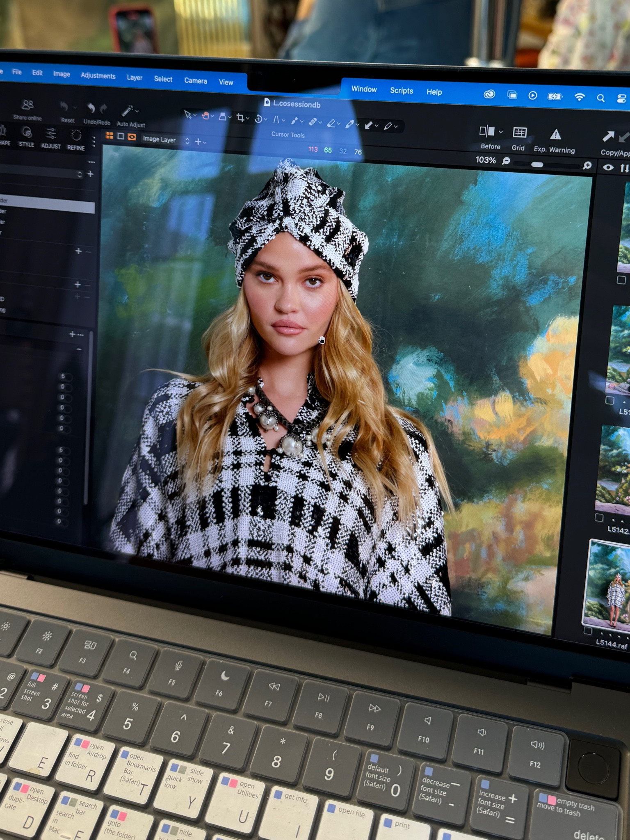Open the Style tool tab
Viewport: 630px width, 840px height.
[x=27, y=132]
